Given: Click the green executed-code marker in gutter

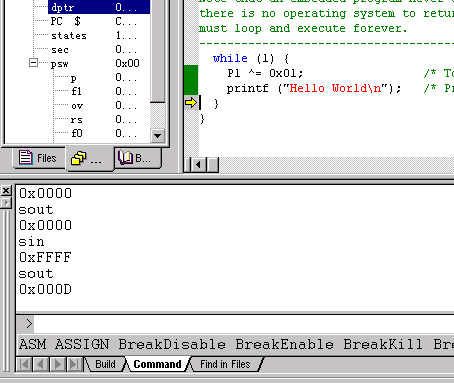Looking at the screenshot, I should [x=191, y=80].
